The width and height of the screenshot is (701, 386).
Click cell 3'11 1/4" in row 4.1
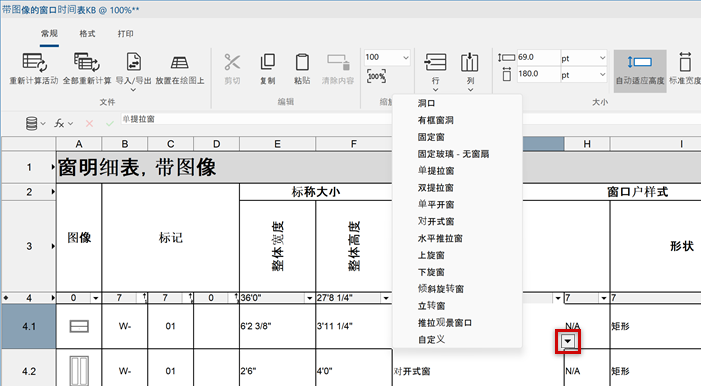point(354,327)
